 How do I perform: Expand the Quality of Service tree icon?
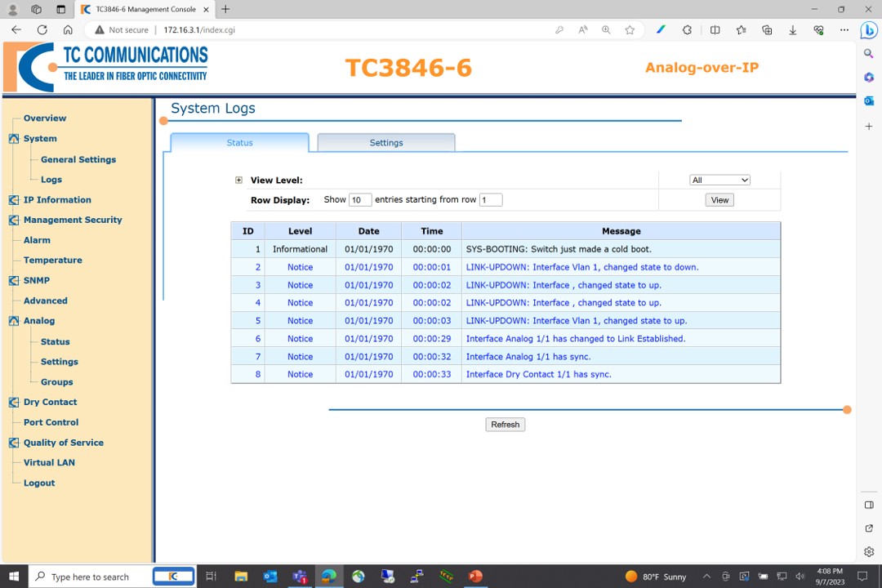coord(14,443)
